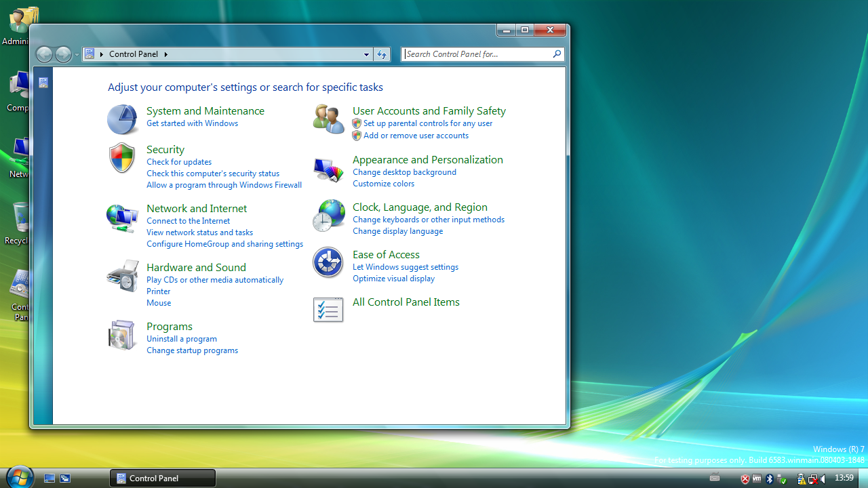Click the VMware tools tray icon
This screenshot has height=488, width=868.
pos(757,479)
